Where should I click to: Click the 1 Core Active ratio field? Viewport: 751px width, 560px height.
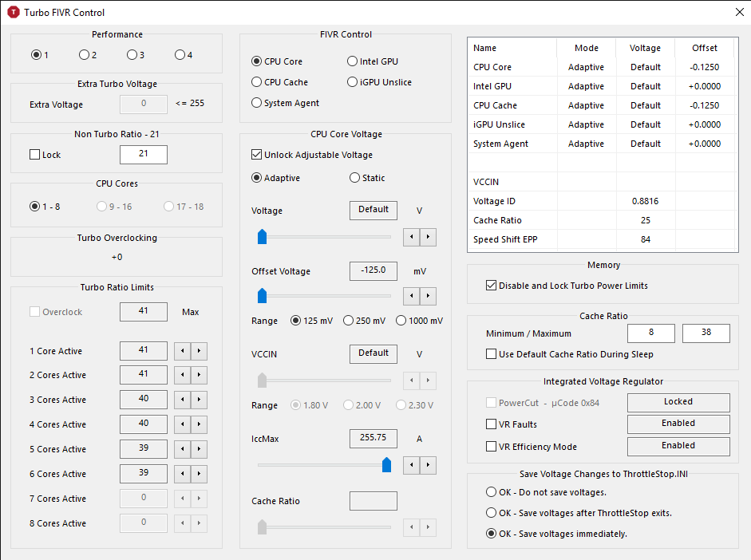click(144, 351)
